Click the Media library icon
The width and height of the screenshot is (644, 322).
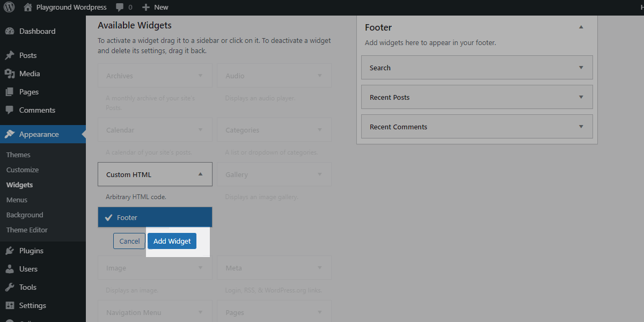pyautogui.click(x=10, y=74)
